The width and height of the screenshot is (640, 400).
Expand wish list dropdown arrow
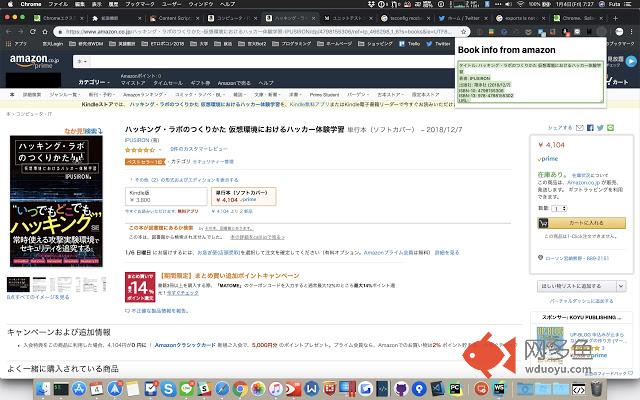coord(621,286)
